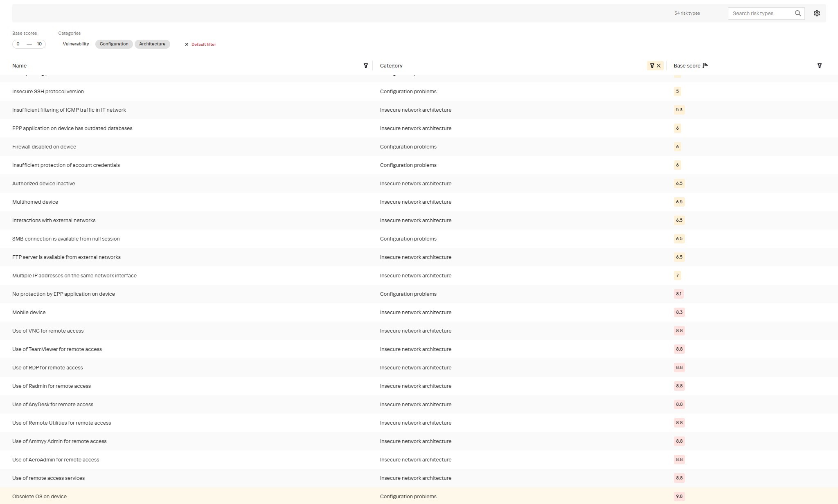Toggle Base score sort order icon

705,65
